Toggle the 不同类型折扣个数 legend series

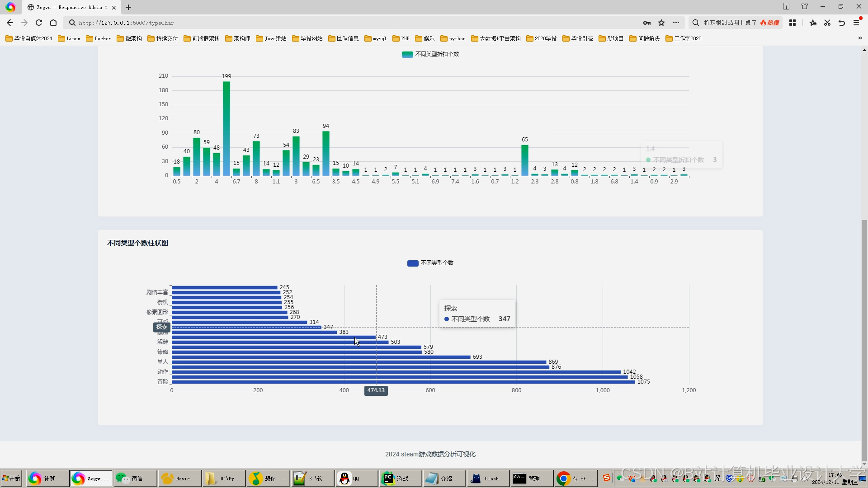click(430, 54)
